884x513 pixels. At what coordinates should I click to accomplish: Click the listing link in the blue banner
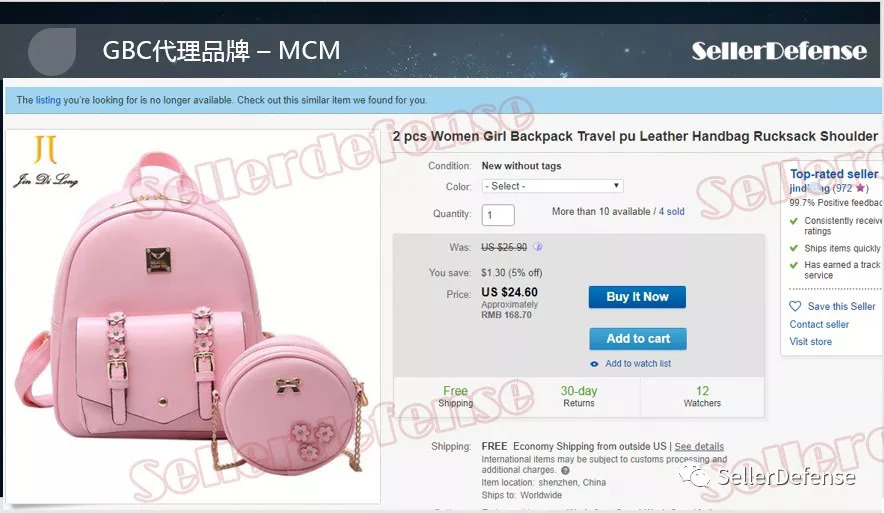(48, 100)
